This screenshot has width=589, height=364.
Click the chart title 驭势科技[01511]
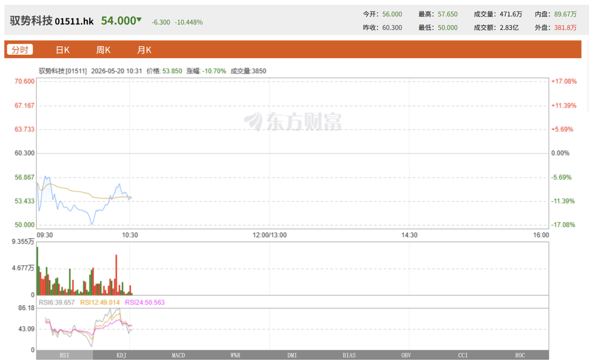pyautogui.click(x=63, y=71)
